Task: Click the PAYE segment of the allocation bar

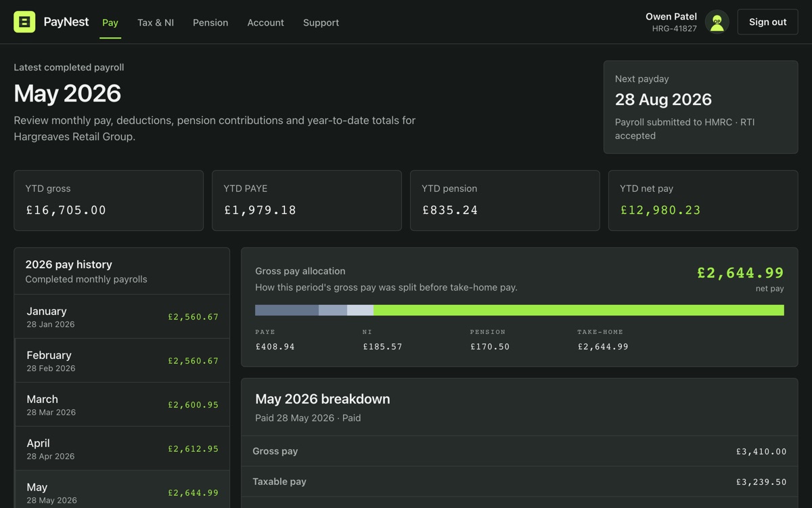Action: (287, 310)
